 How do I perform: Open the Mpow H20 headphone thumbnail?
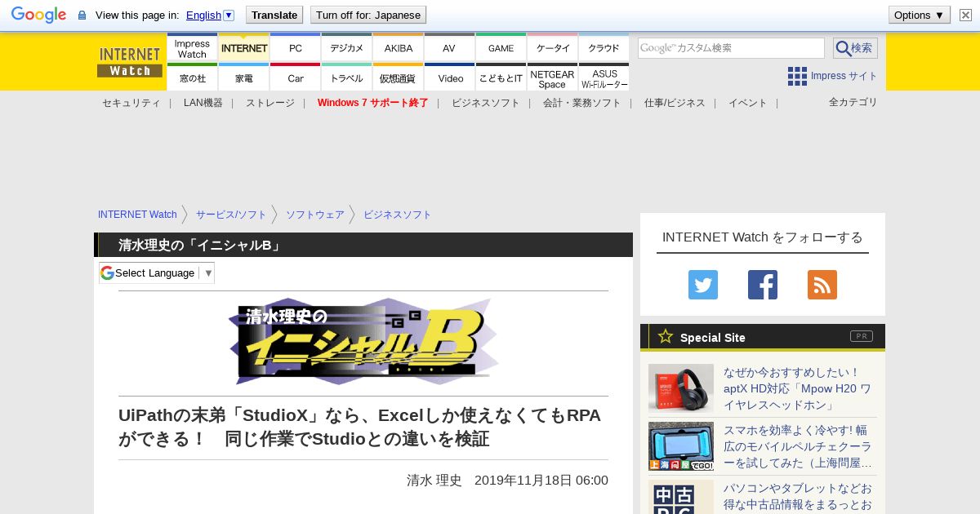click(681, 388)
